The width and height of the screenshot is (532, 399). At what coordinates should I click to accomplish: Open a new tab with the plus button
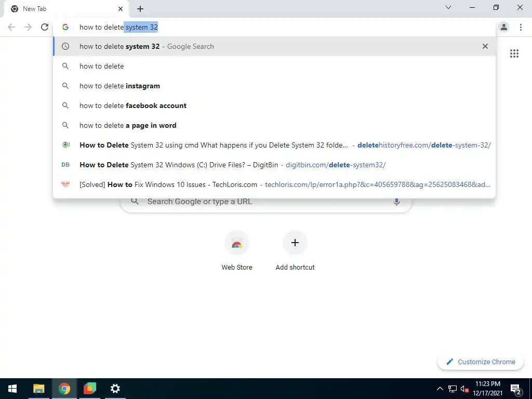[140, 9]
